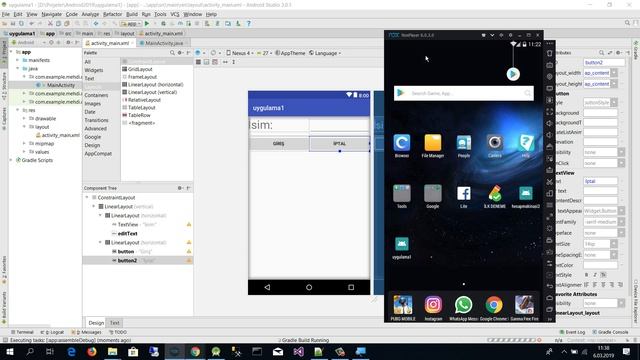Image resolution: width=640 pixels, height=360 pixels.
Task: Open the VCS menu
Action: point(175,14)
